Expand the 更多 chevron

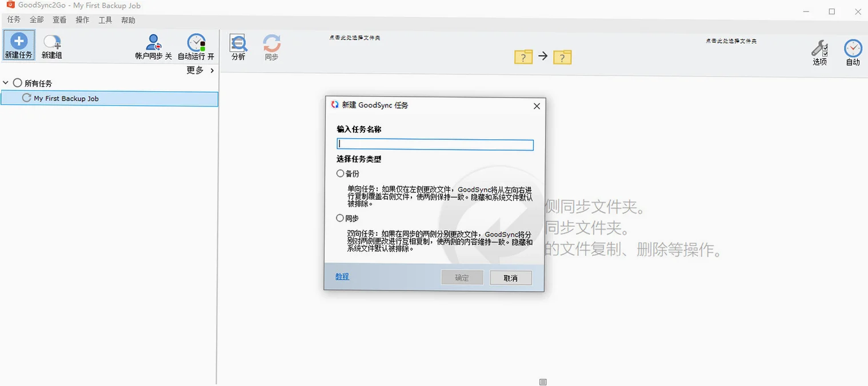coord(212,70)
